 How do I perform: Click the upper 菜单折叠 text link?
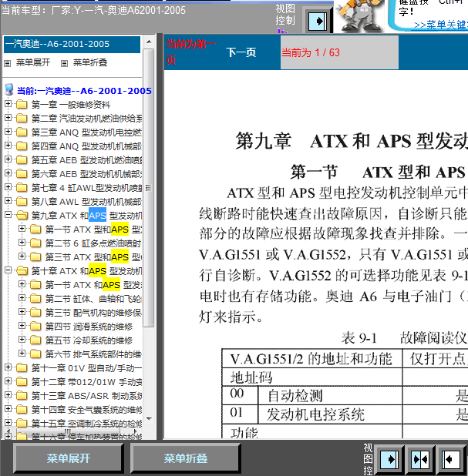(90, 62)
